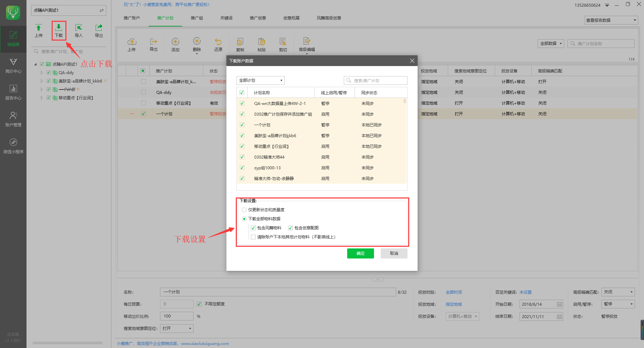Open the 账户管理 sidebar section

(x=13, y=119)
